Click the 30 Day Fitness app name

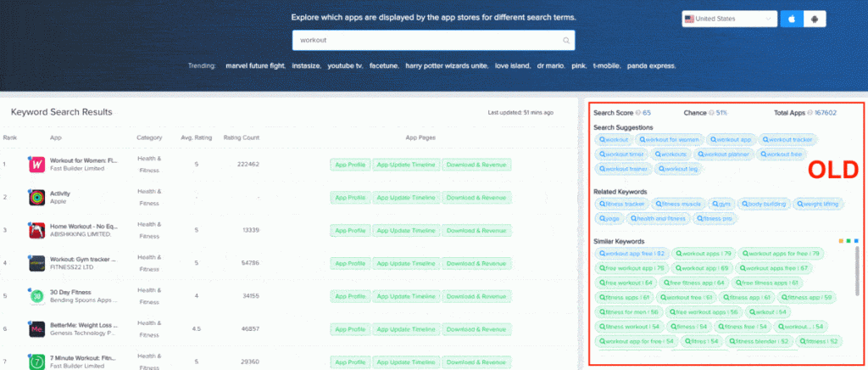click(x=70, y=292)
